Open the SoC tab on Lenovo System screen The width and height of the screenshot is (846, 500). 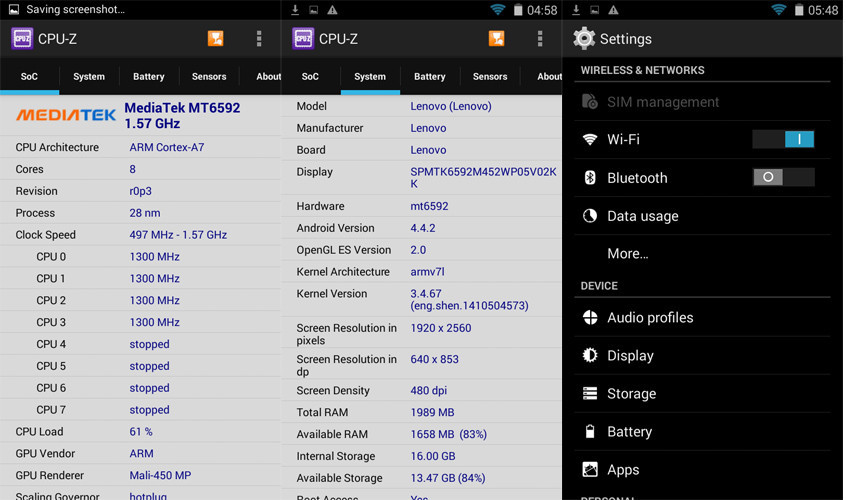click(310, 77)
